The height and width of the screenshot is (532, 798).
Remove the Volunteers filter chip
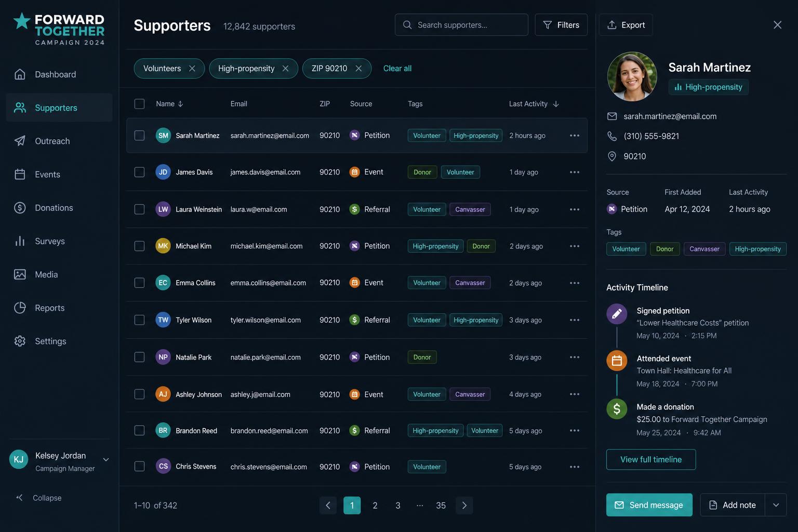click(192, 69)
